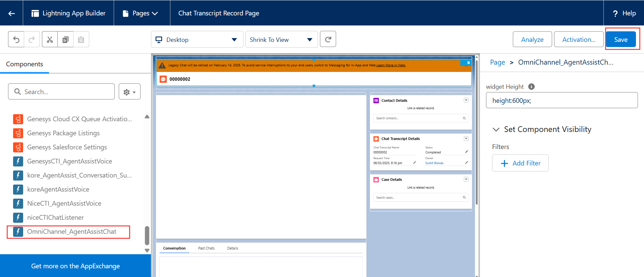Viewport: 644px width, 277px height.
Task: Click the Case Details card icon
Action: point(376,180)
